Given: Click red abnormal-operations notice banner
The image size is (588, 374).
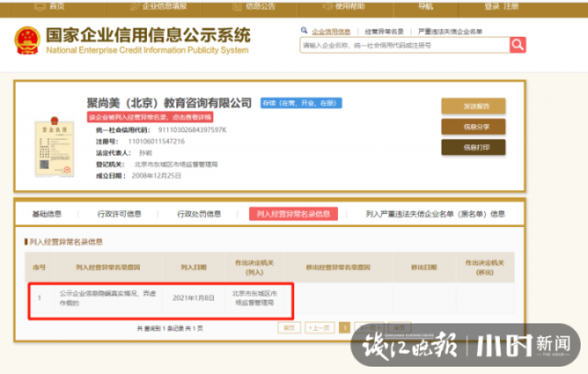Looking at the screenshot, I should pos(151,117).
